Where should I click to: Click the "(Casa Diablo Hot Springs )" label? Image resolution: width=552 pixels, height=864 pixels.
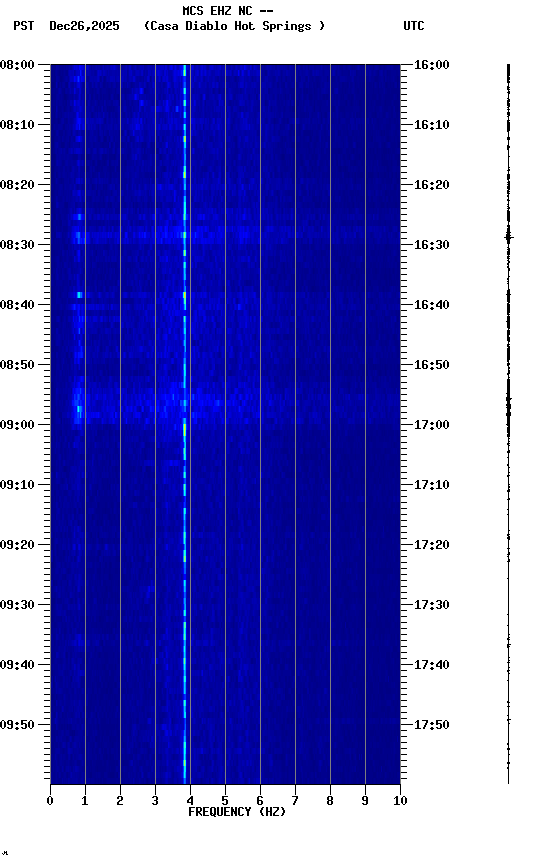(235, 26)
